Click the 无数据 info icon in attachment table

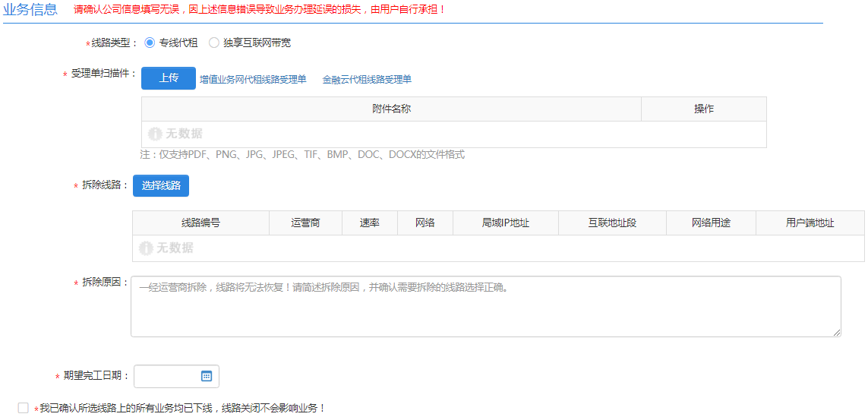click(155, 134)
